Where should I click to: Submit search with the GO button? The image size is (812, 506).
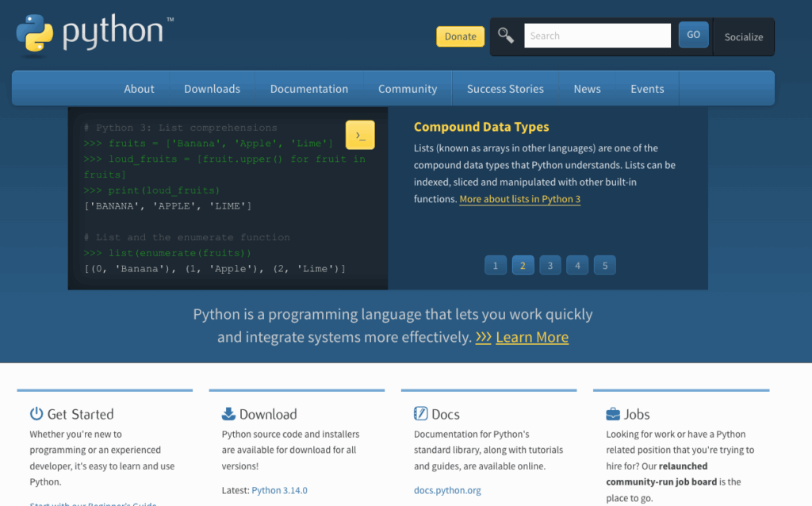[693, 35]
